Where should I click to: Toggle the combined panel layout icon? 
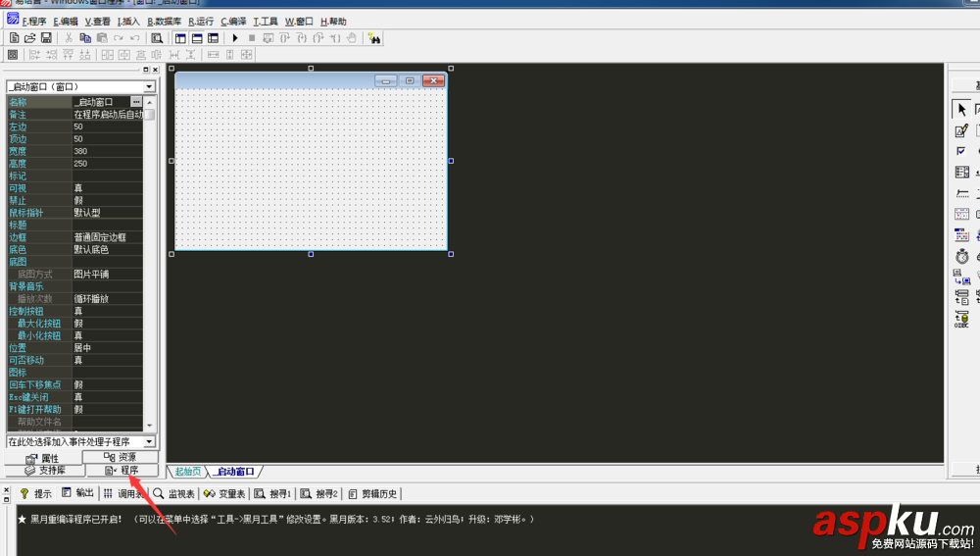pos(213,38)
